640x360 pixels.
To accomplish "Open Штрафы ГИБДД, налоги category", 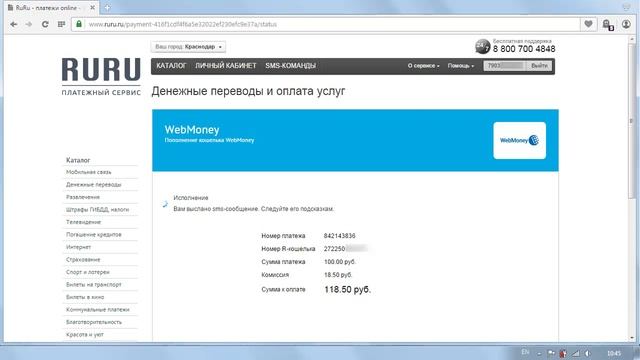I will click(98, 210).
